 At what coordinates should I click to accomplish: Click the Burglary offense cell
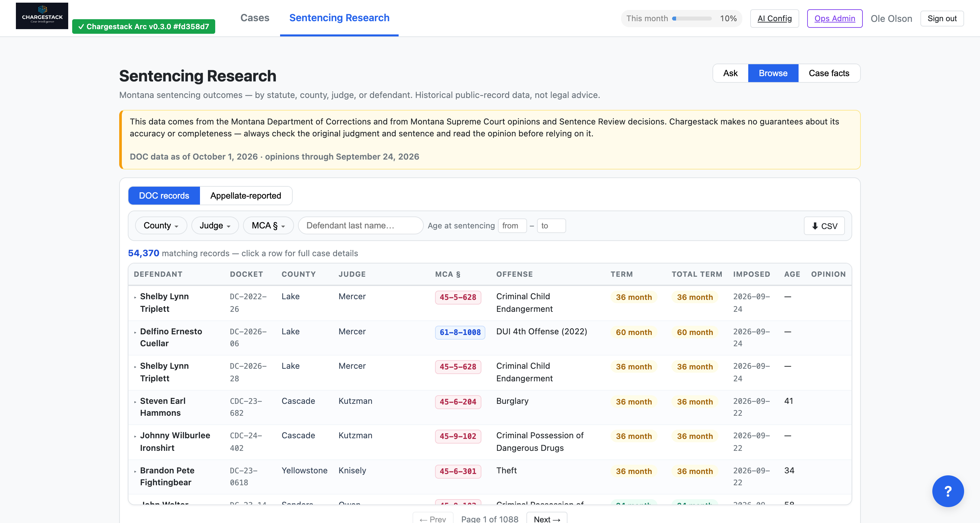[512, 401]
